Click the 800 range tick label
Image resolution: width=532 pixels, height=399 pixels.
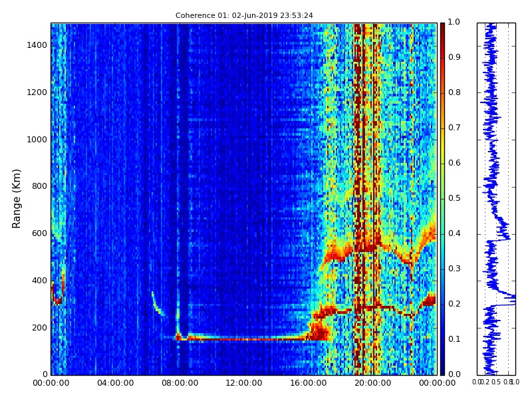tap(39, 186)
